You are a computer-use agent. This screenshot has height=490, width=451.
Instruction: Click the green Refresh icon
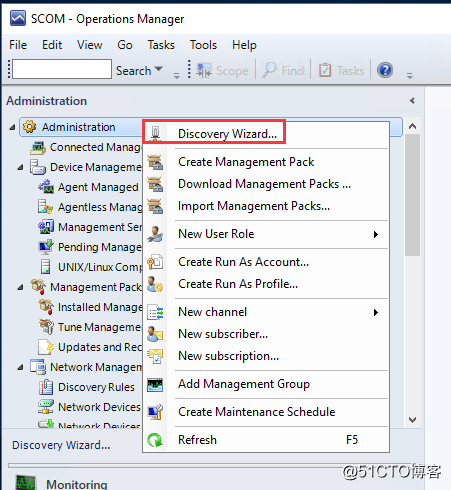155,440
